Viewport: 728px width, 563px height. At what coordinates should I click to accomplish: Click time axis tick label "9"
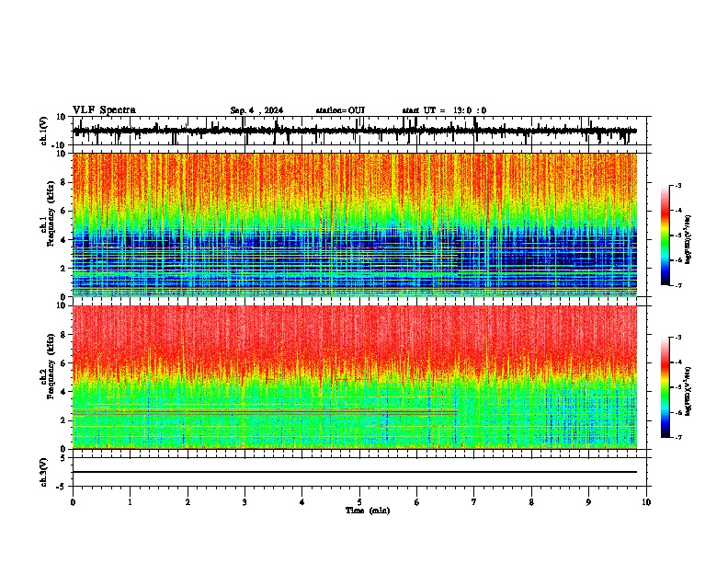click(x=588, y=502)
